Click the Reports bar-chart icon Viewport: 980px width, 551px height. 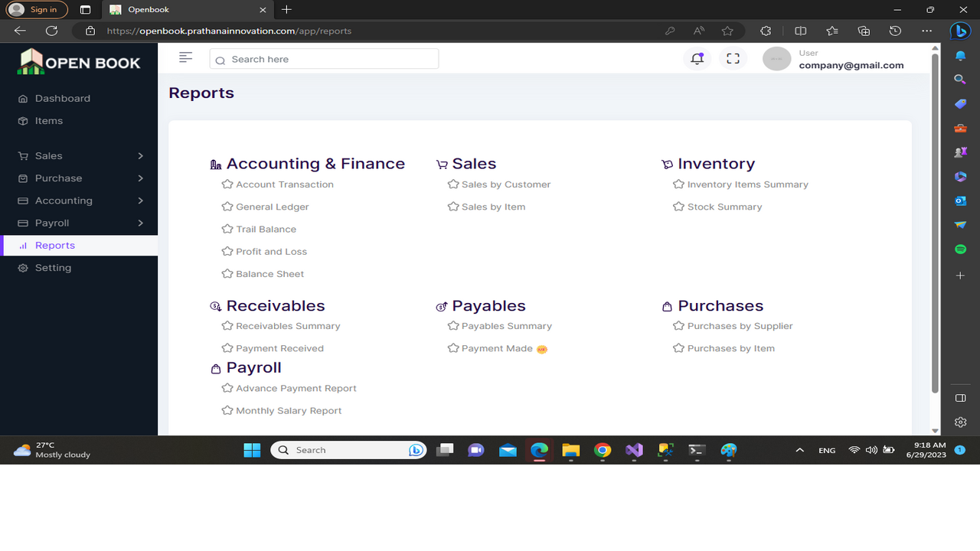click(23, 245)
